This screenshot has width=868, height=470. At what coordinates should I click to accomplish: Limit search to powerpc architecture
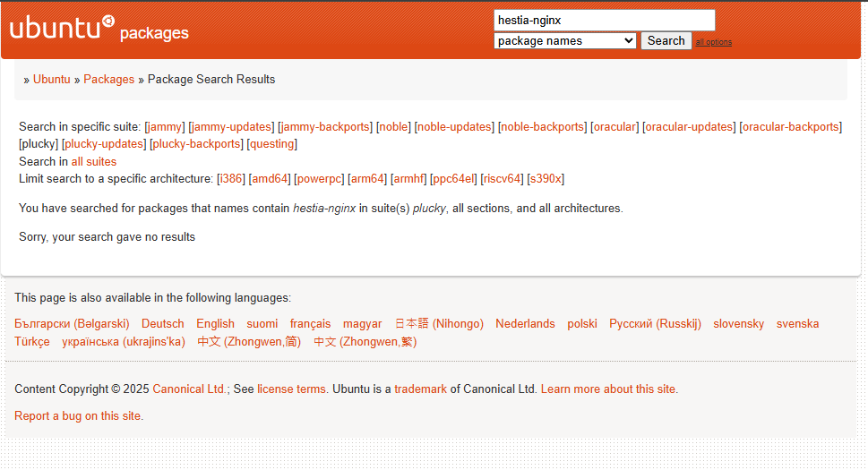(319, 179)
